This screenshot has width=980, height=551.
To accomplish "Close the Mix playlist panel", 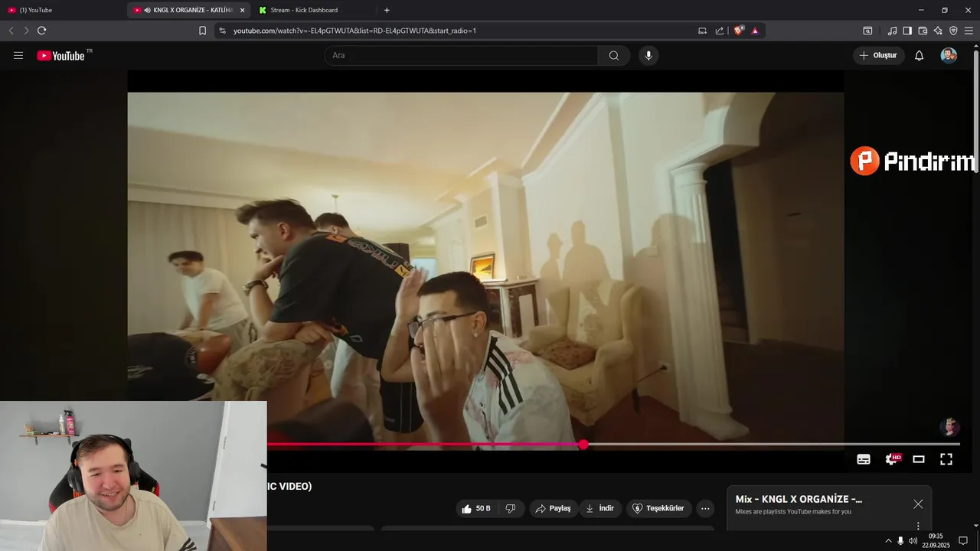I will click(x=918, y=504).
